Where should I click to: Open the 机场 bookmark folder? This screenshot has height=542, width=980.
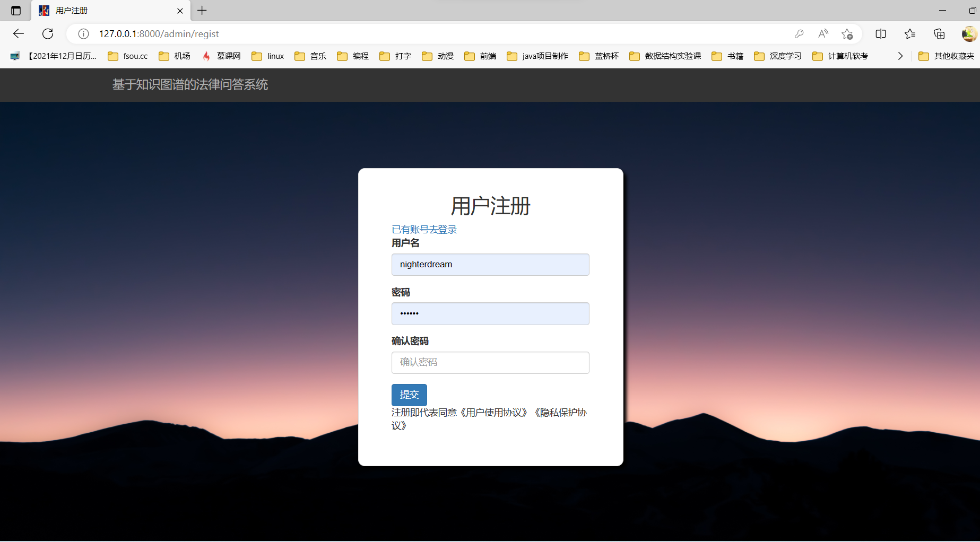point(175,56)
